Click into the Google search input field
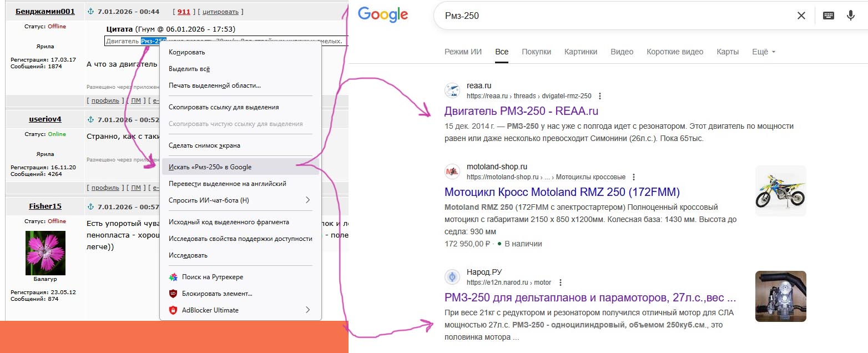This screenshot has height=353, width=868. (610, 16)
